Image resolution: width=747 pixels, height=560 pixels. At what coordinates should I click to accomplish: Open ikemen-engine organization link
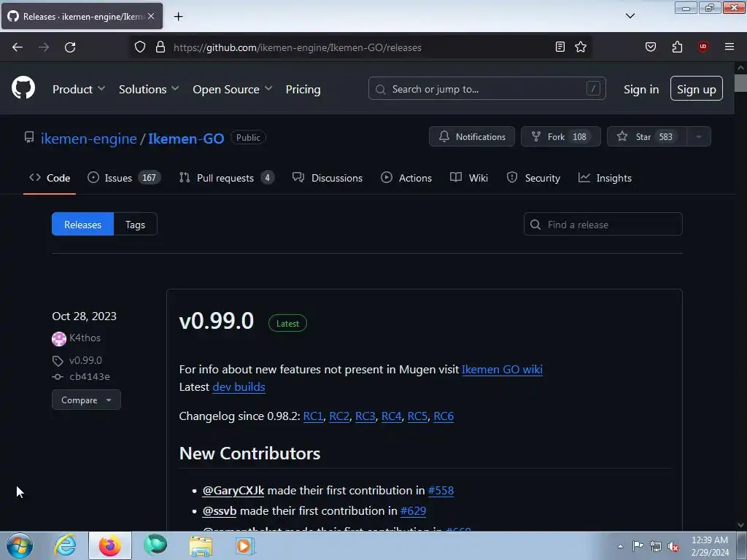click(88, 138)
